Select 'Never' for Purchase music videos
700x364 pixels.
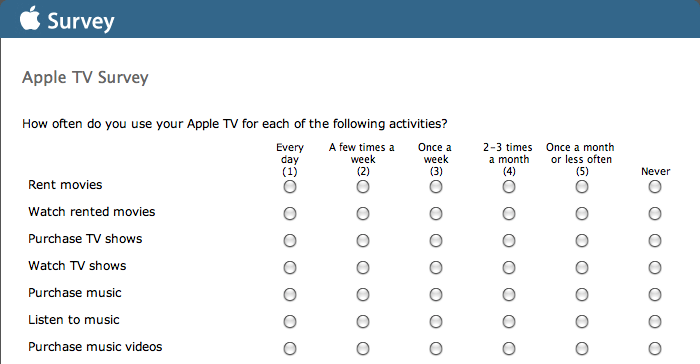[655, 348]
